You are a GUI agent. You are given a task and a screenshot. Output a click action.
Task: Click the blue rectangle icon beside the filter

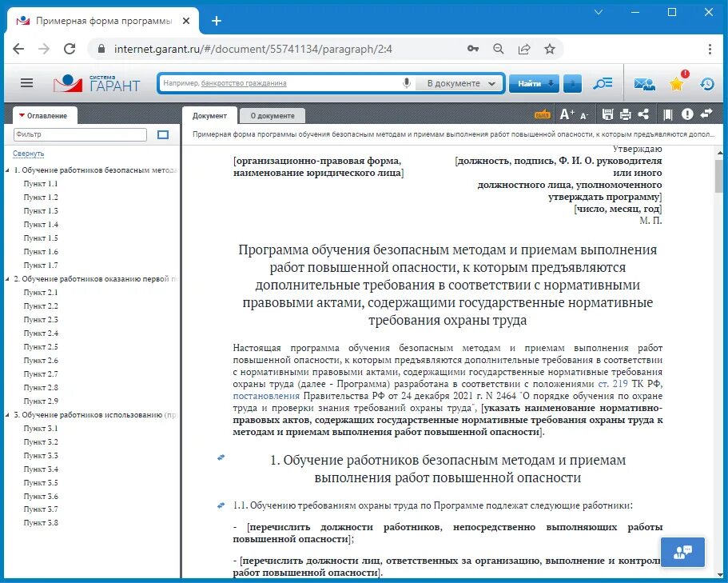(163, 134)
